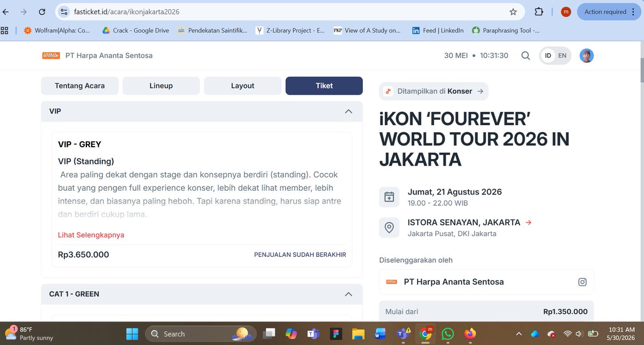Click the Rp1.350.000 starting price
Viewport: 644px width, 345px height.
[x=565, y=312]
